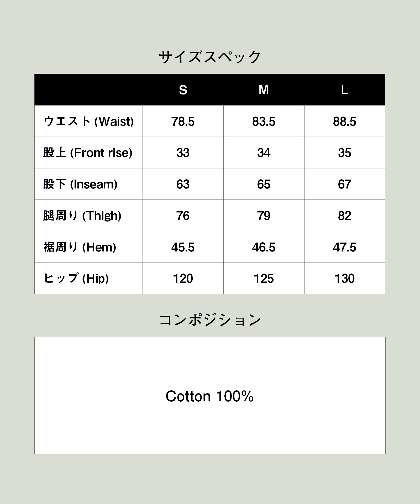Select the ヒップ (Hip) row label
The height and width of the screenshot is (504, 420).
(76, 278)
